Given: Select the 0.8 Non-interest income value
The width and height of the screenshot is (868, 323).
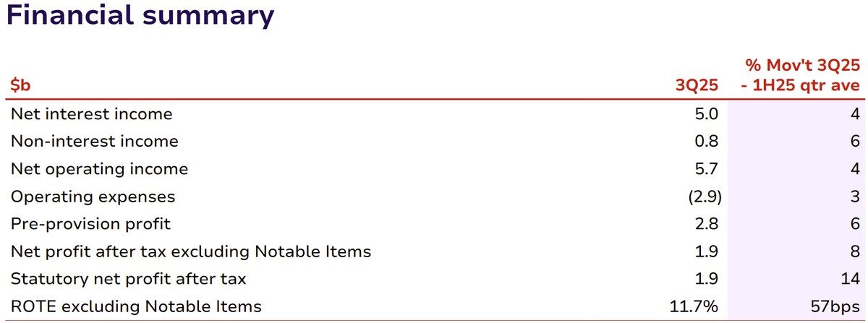Looking at the screenshot, I should pos(707,141).
